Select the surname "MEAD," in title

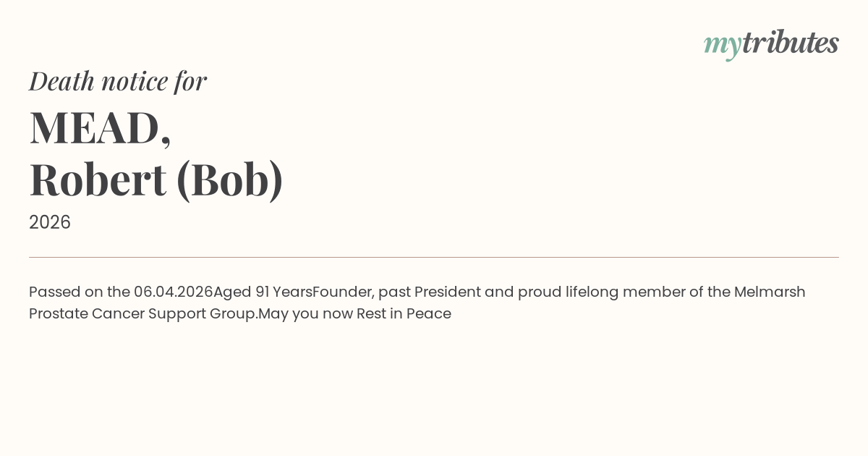100,127
